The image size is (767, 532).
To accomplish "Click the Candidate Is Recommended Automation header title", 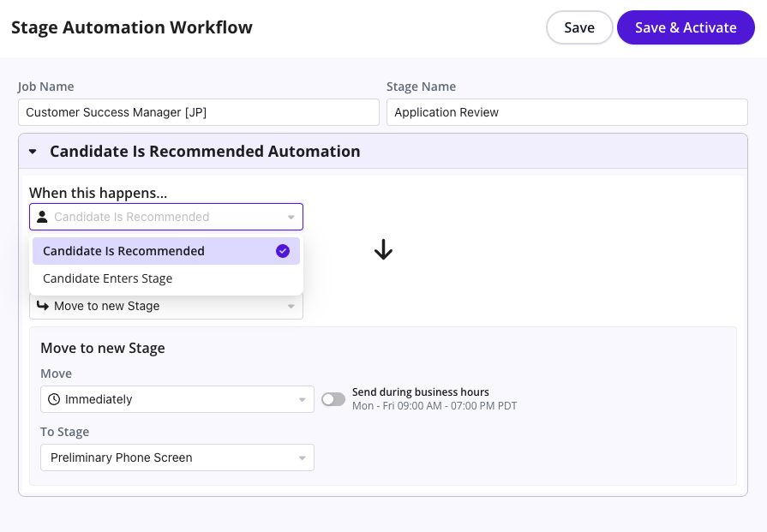I will click(205, 152).
